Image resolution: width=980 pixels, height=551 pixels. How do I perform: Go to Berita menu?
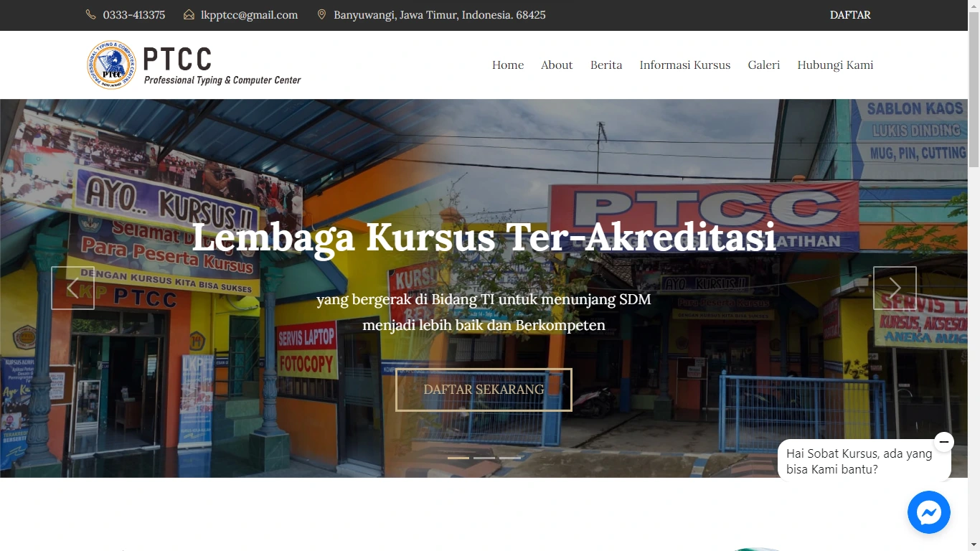[x=606, y=65]
